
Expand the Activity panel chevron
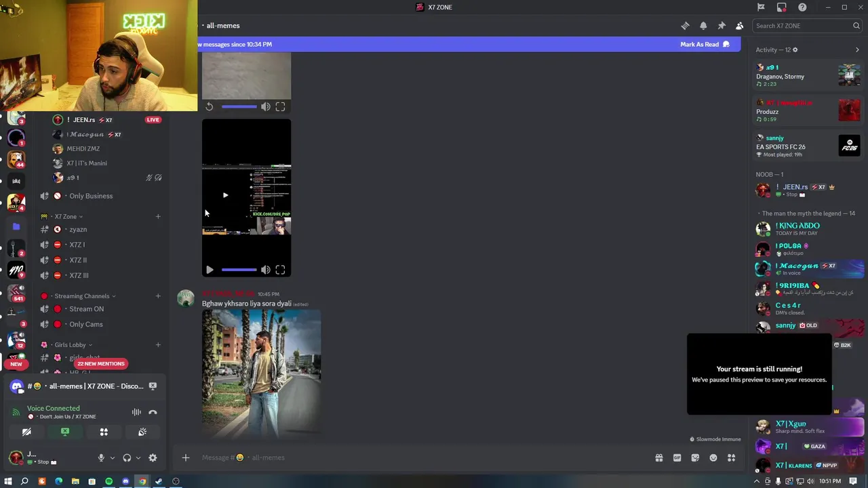click(x=857, y=49)
